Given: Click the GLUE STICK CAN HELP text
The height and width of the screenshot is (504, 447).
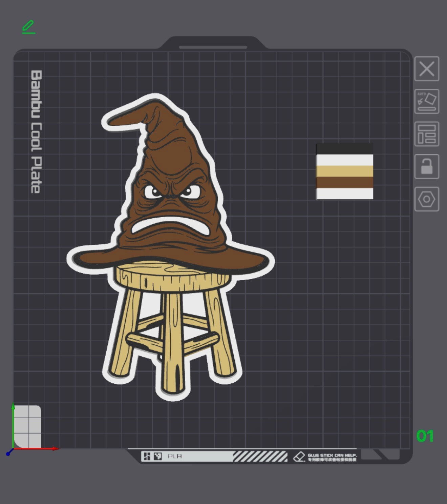Looking at the screenshot, I should coord(332,455).
